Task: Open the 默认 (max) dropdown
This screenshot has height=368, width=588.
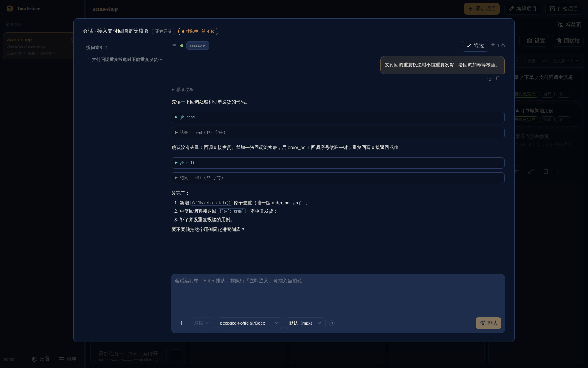Action: pos(305,323)
